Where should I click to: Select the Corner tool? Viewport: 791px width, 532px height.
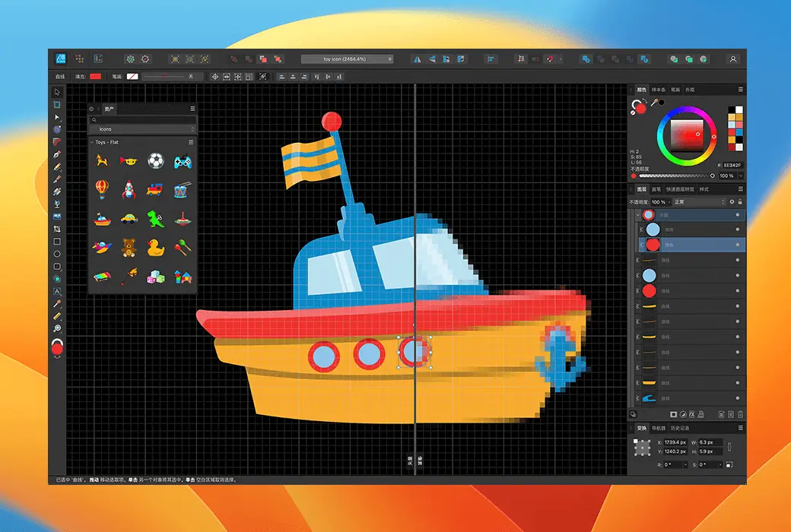(57, 142)
